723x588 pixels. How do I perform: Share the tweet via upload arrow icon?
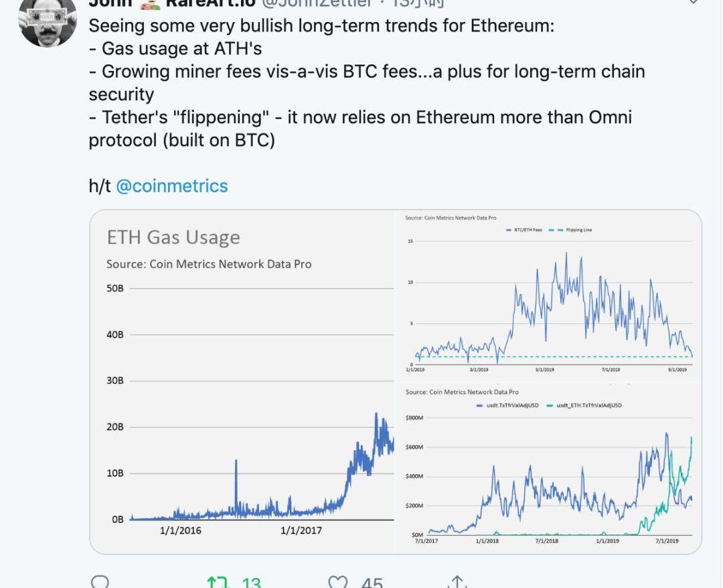point(457,581)
